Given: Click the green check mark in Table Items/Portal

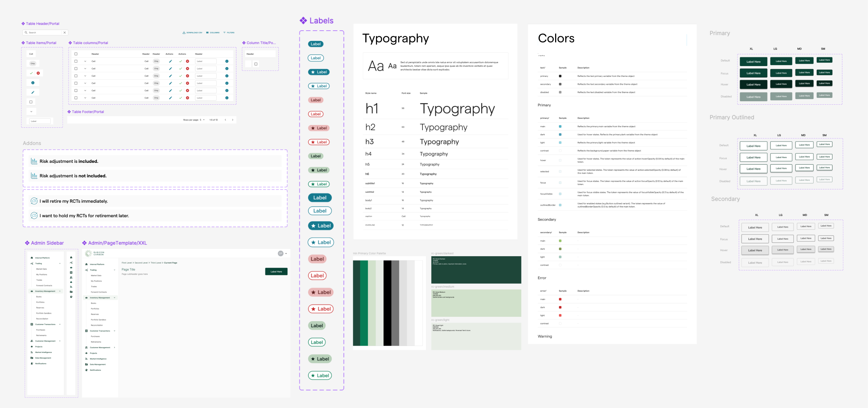Looking at the screenshot, I should tap(31, 73).
